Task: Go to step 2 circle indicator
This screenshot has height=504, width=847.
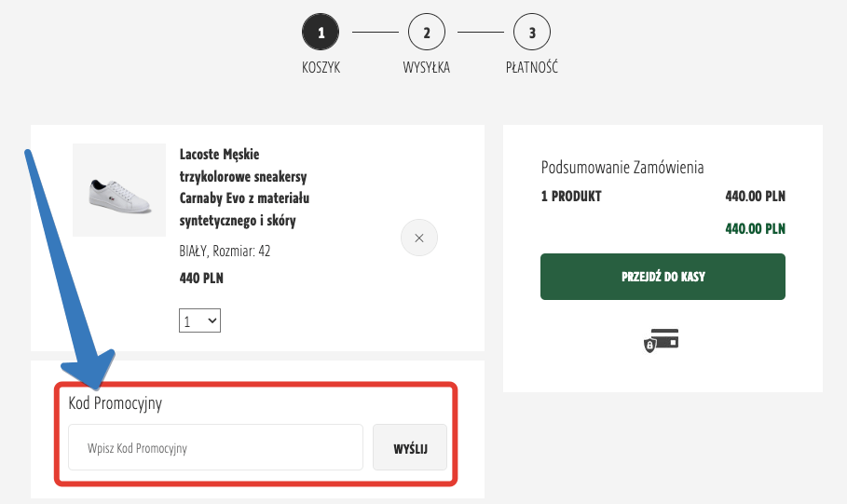Action: [427, 34]
